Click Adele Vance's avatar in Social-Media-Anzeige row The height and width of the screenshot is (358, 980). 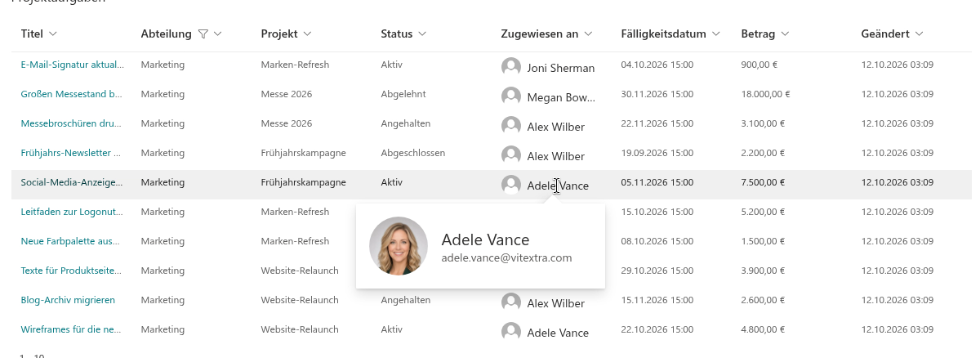click(x=511, y=185)
